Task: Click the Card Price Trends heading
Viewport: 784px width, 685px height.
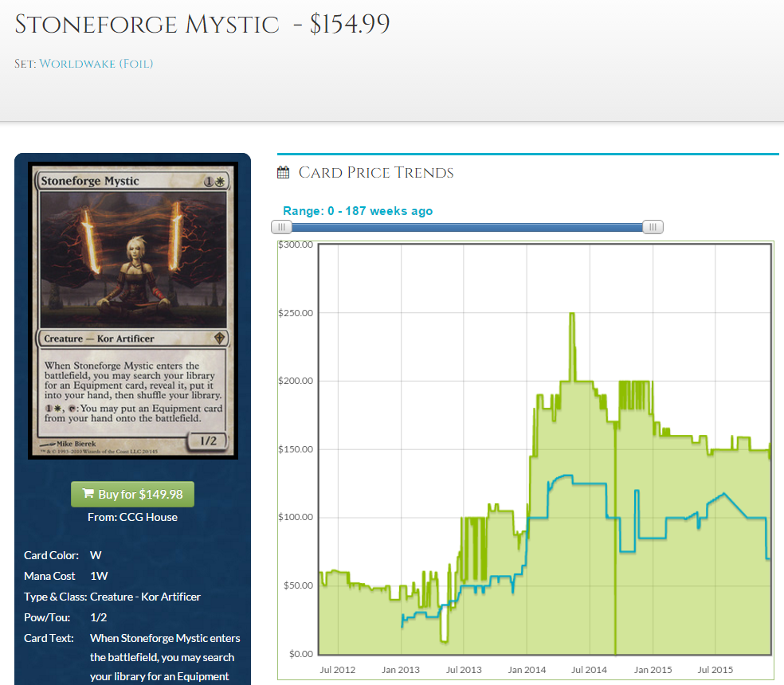Action: pos(376,173)
